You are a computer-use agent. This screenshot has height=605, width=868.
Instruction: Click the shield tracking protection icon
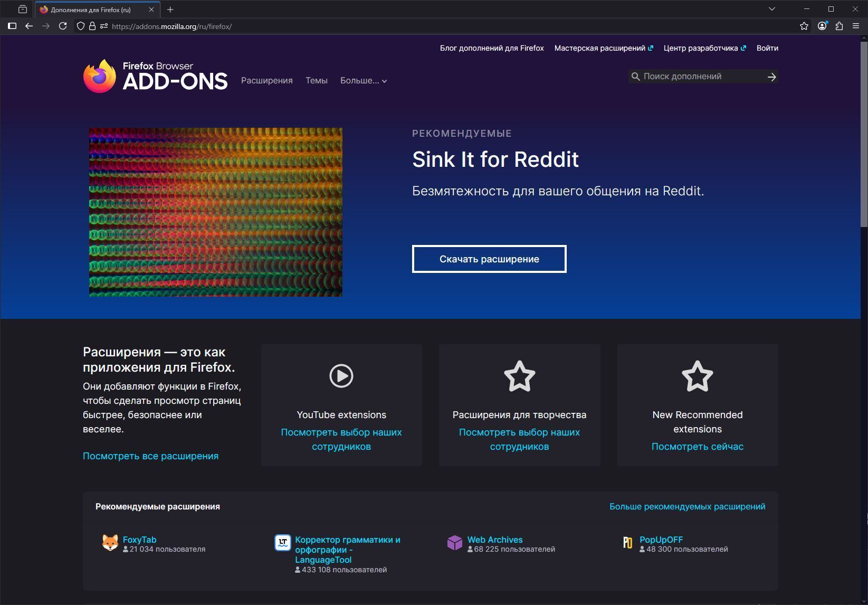[81, 26]
